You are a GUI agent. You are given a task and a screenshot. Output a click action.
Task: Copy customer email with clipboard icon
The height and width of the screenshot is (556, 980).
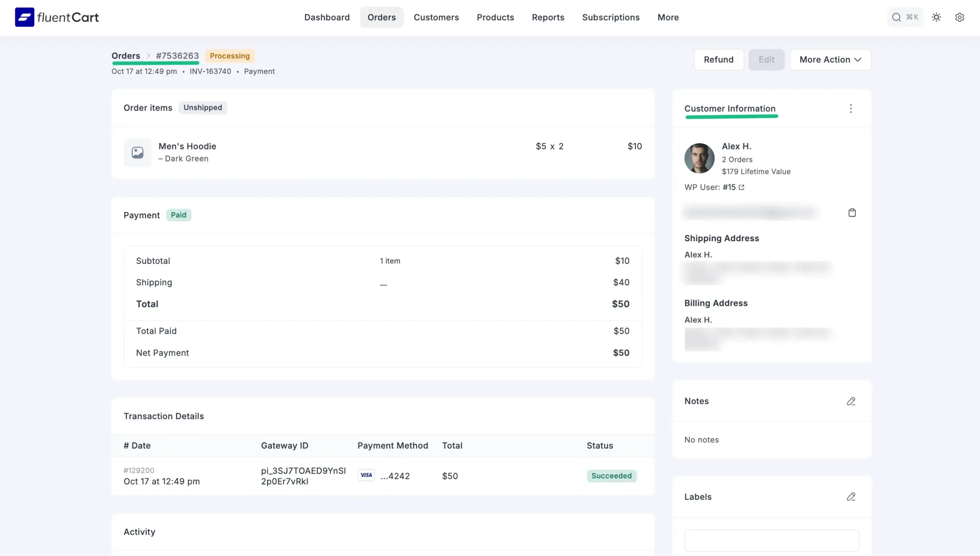click(x=852, y=213)
